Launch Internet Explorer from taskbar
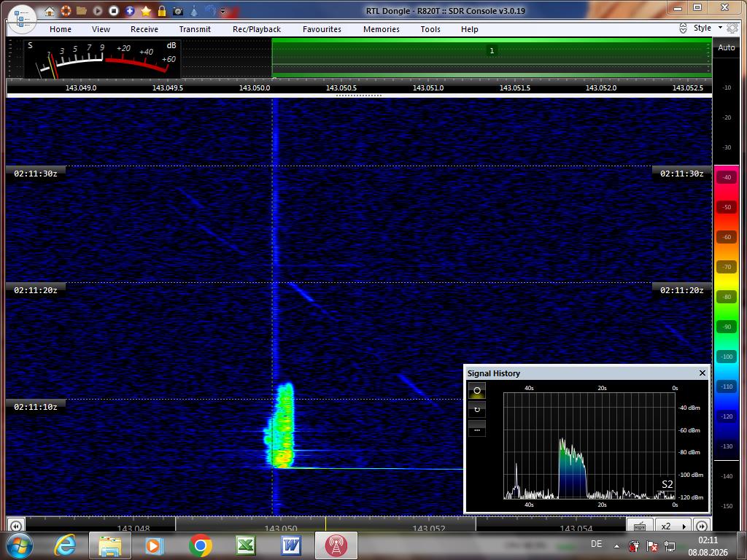747x560 pixels. point(65,545)
